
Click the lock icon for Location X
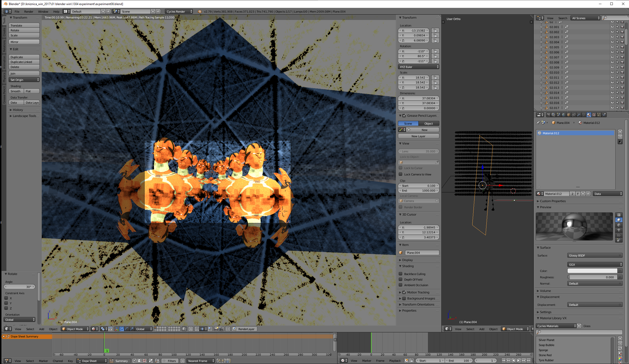(435, 31)
